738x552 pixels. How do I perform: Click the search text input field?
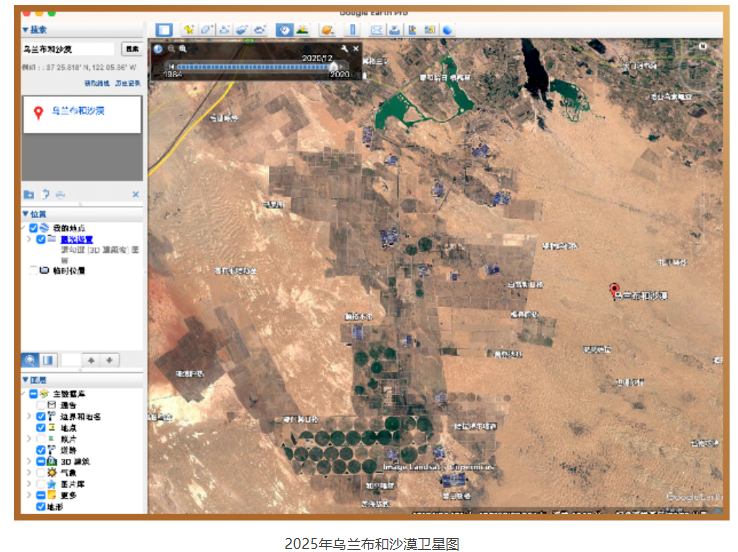[68, 48]
